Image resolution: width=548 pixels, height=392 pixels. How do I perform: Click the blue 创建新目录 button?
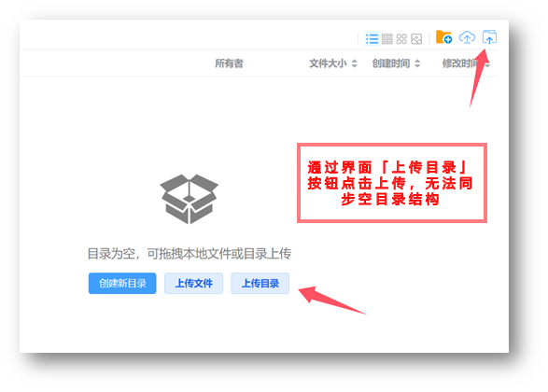(122, 284)
